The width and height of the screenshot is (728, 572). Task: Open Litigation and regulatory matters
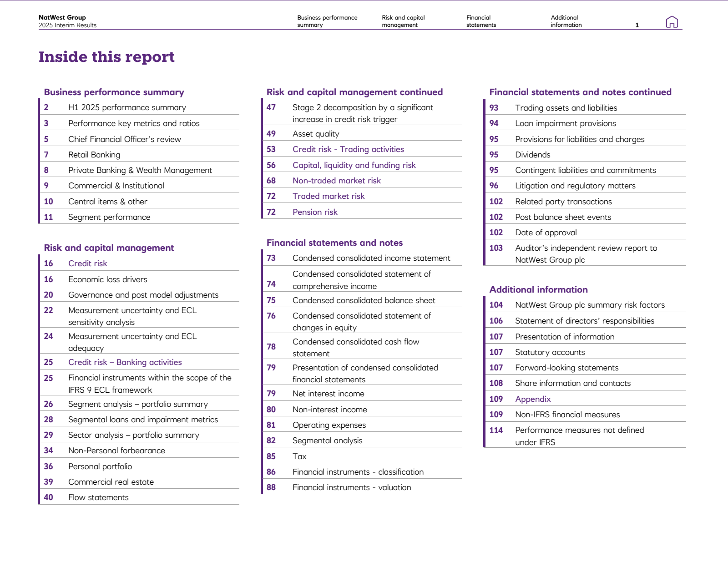click(x=575, y=186)
